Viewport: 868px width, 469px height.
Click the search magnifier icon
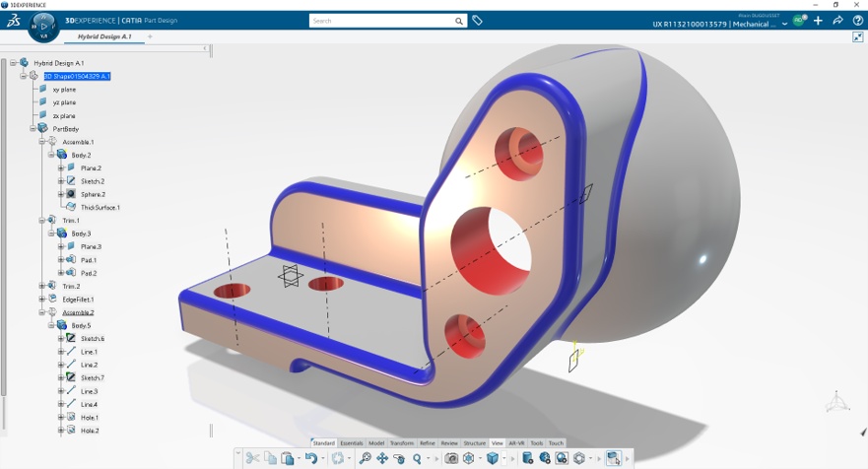click(459, 21)
